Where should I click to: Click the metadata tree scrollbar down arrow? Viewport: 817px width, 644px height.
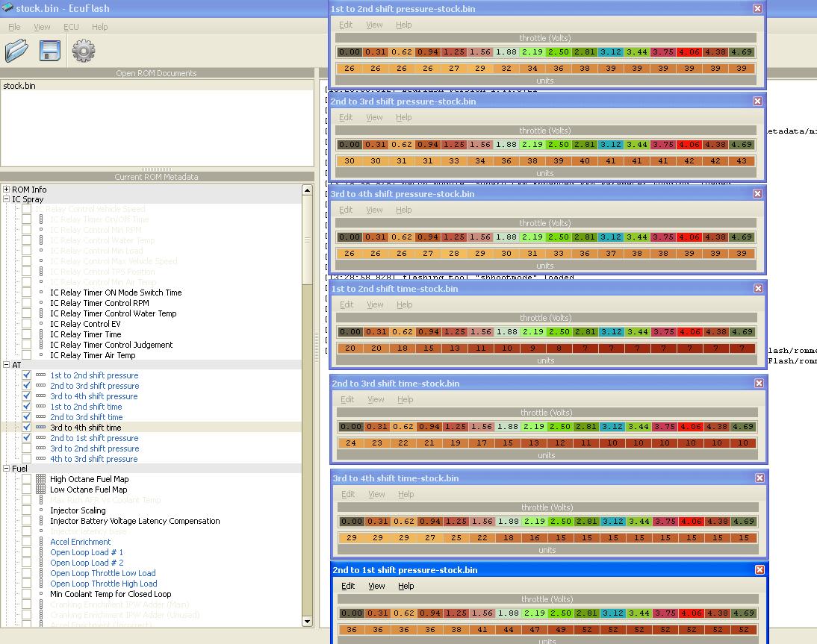pyautogui.click(x=307, y=621)
